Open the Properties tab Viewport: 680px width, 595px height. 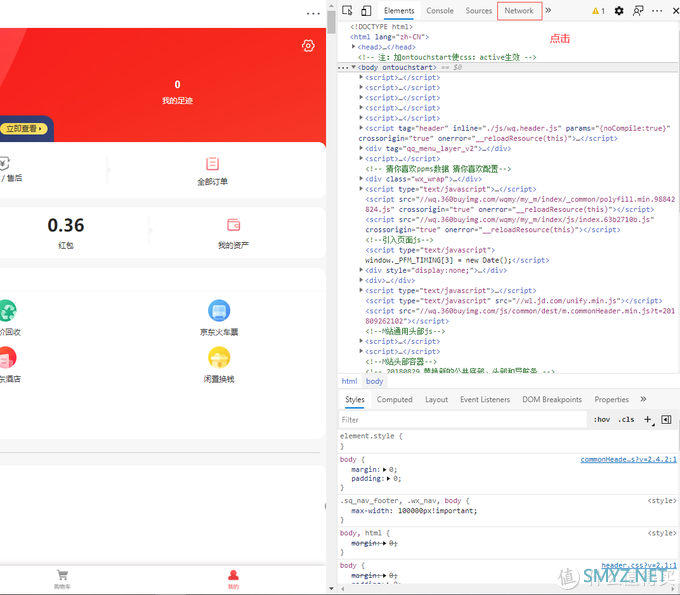[x=611, y=399]
